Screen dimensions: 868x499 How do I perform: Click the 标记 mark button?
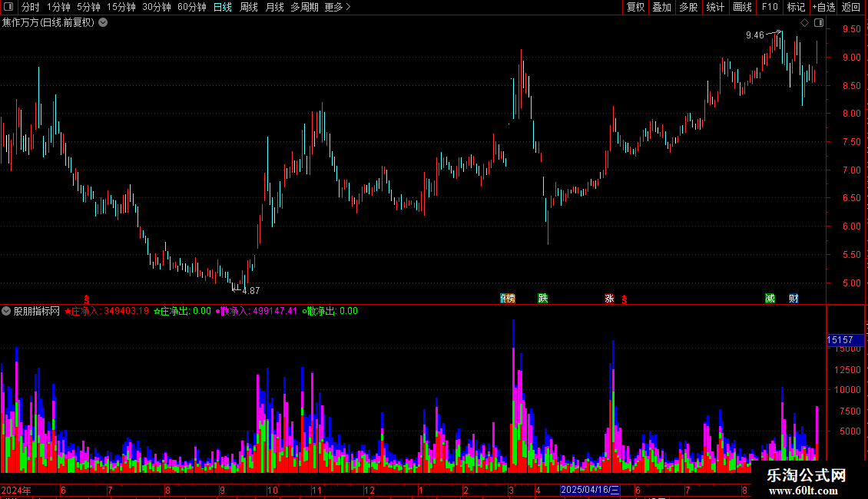click(796, 7)
